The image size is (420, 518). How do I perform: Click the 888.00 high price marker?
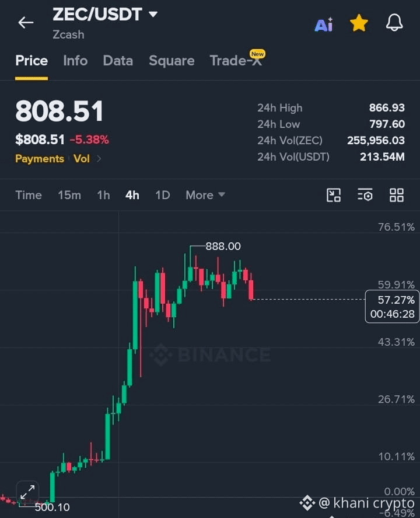pos(223,246)
